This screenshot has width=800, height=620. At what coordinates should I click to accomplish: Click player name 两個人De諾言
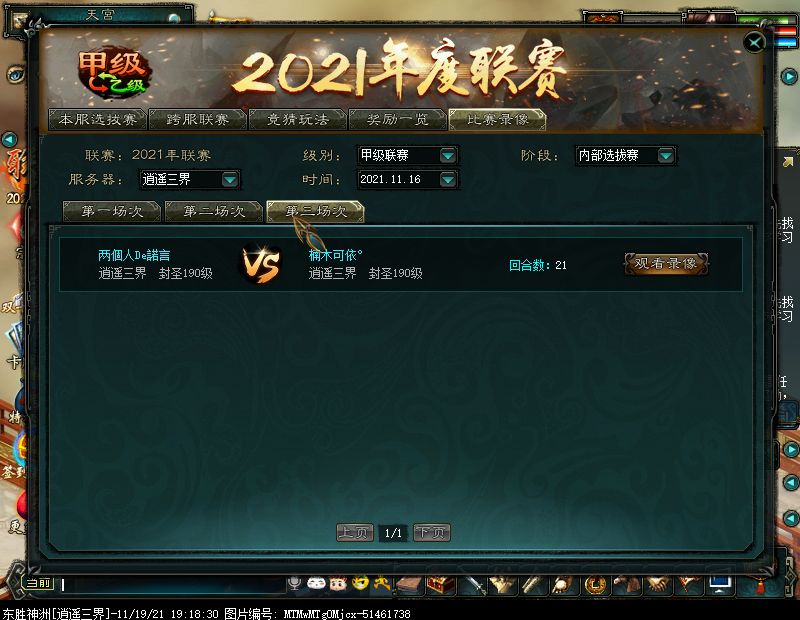(x=134, y=255)
